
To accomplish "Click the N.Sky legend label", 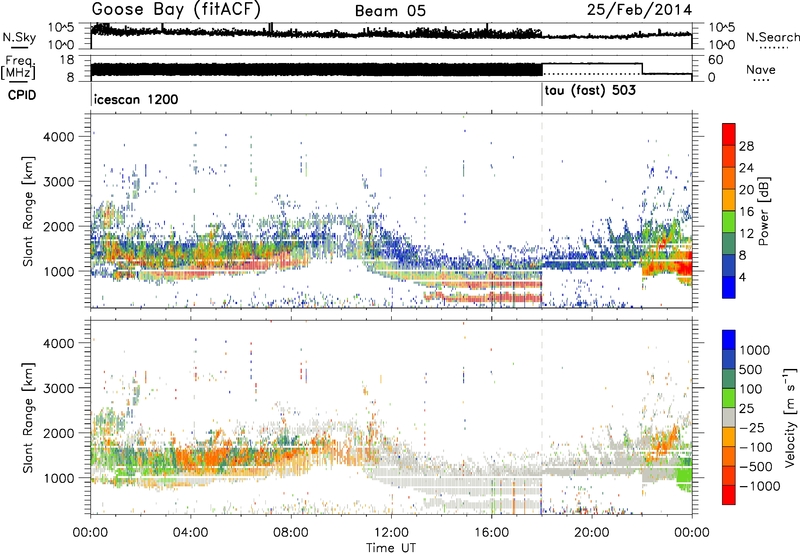I will tap(19, 37).
